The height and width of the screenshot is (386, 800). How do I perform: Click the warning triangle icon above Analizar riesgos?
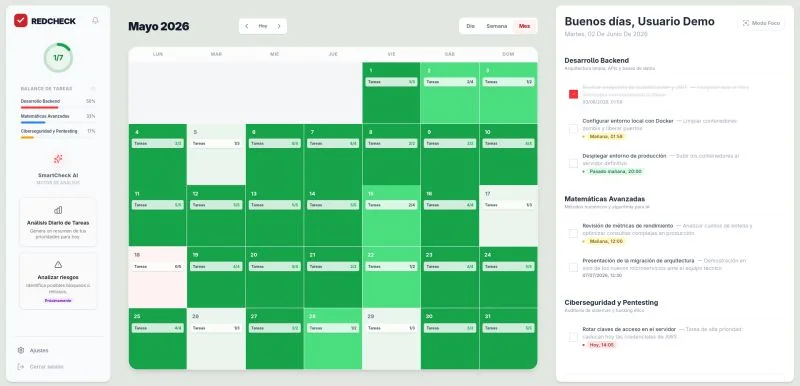58,265
